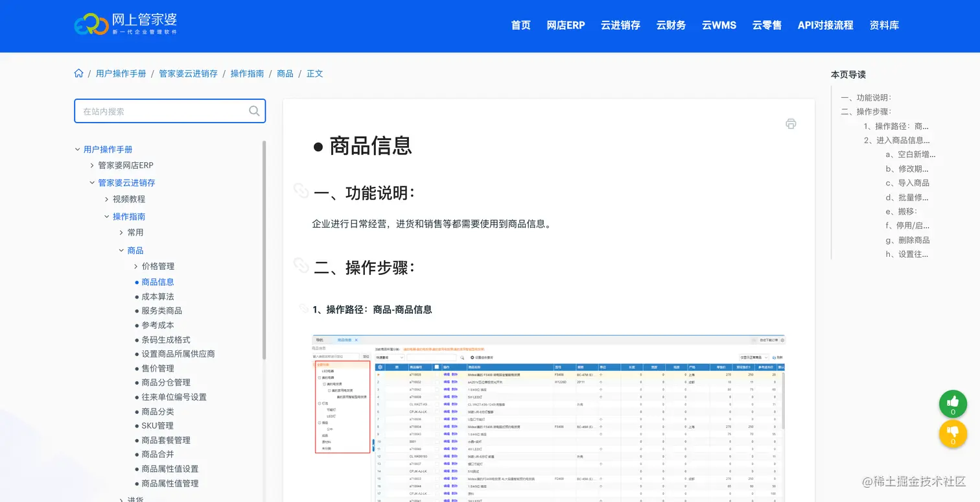This screenshot has width=980, height=502.
Task: Jump to 1、操作路径 in page outline
Action: click(896, 126)
